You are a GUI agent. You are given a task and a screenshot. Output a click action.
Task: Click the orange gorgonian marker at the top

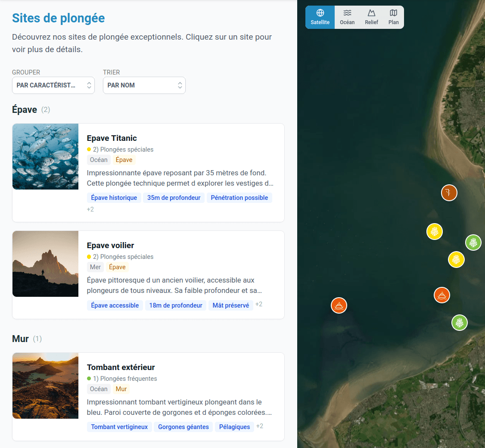tap(449, 193)
